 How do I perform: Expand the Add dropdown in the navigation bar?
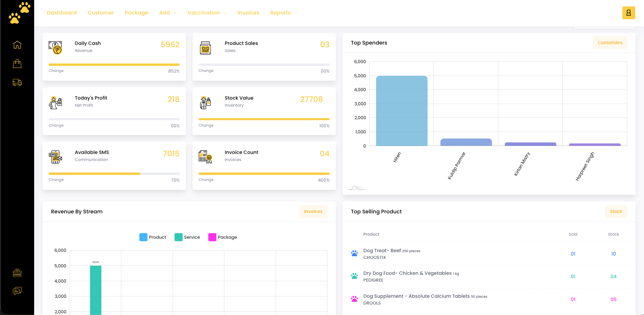coord(168,12)
